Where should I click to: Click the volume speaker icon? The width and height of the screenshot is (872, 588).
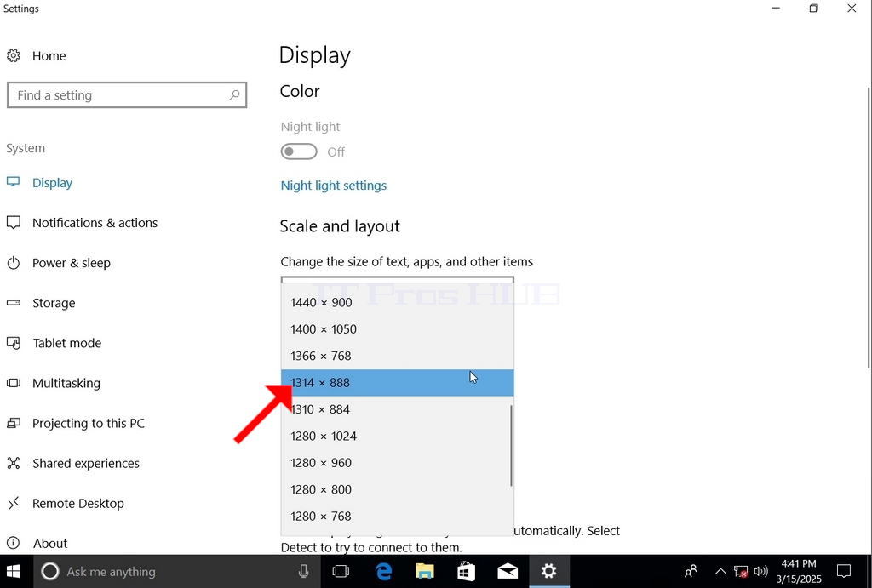pos(760,571)
